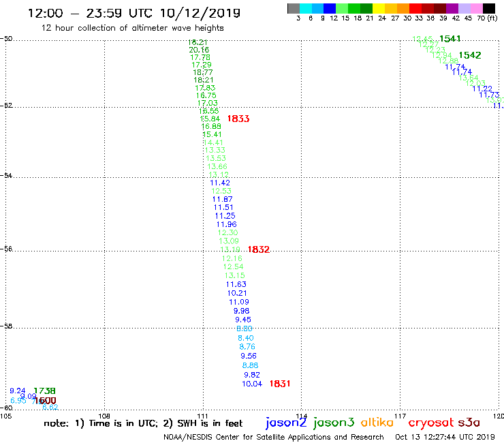Click the 10.21 wave height value
504x443 pixels.
(237, 294)
